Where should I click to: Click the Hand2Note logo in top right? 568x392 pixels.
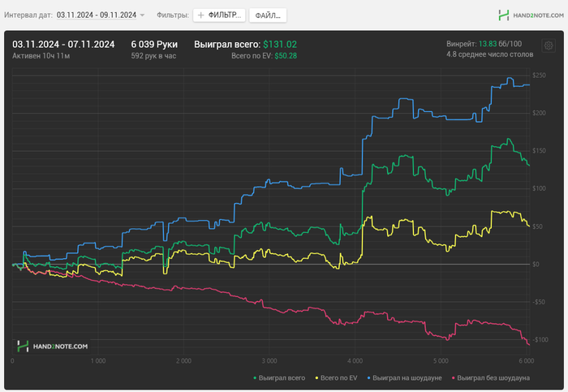tap(531, 15)
